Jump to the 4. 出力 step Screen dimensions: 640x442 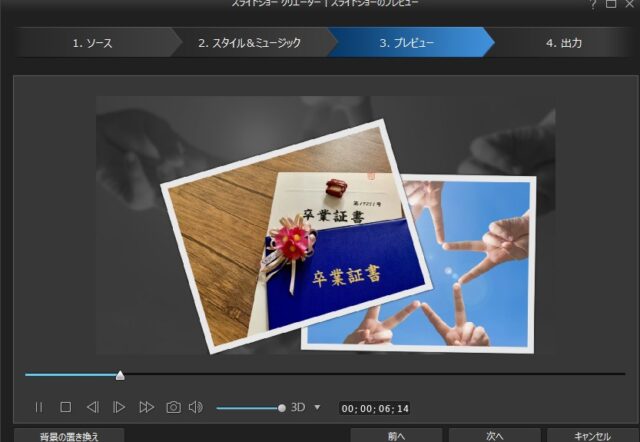564,43
